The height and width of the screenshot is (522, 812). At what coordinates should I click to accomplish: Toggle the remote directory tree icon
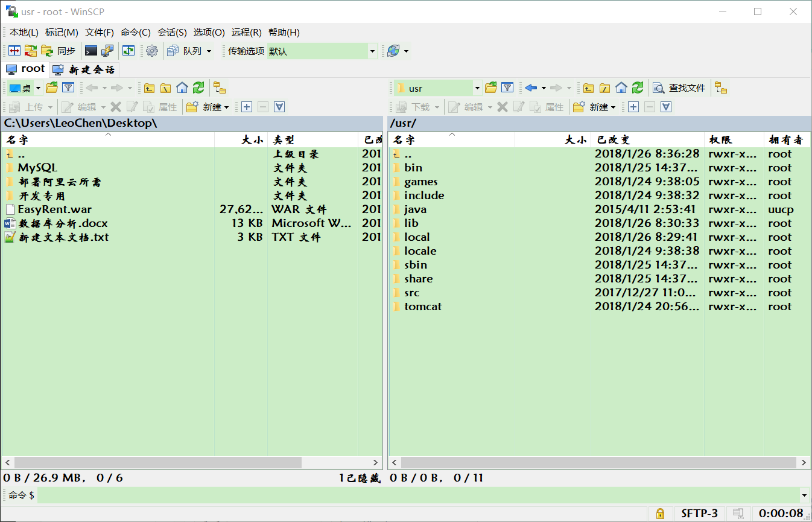[x=721, y=88]
